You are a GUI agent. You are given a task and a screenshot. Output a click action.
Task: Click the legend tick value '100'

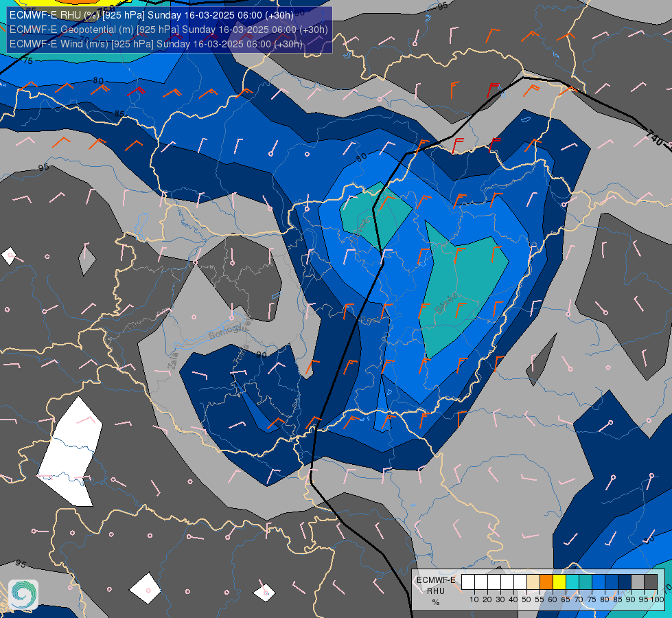tap(658, 599)
